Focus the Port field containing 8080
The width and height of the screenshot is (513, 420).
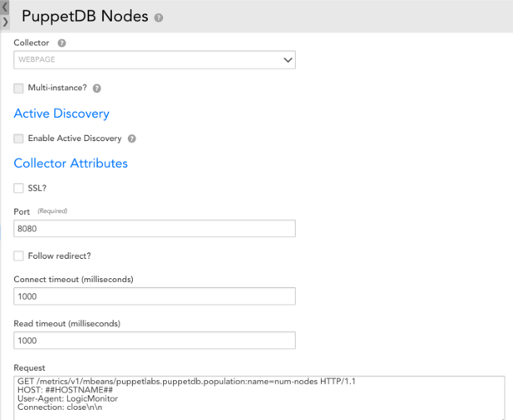155,229
